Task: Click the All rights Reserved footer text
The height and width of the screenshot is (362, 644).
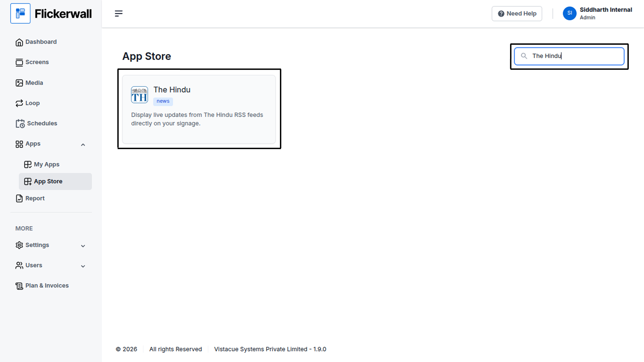Action: (176, 349)
